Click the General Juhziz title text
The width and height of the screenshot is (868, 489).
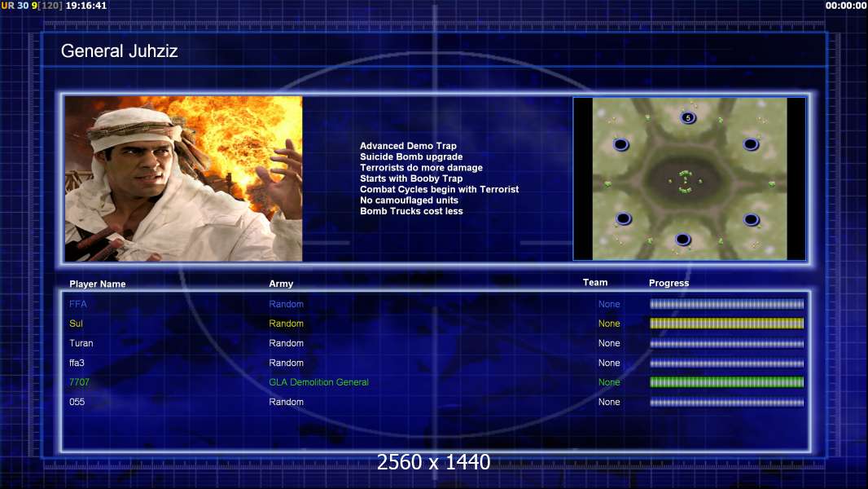pos(120,51)
